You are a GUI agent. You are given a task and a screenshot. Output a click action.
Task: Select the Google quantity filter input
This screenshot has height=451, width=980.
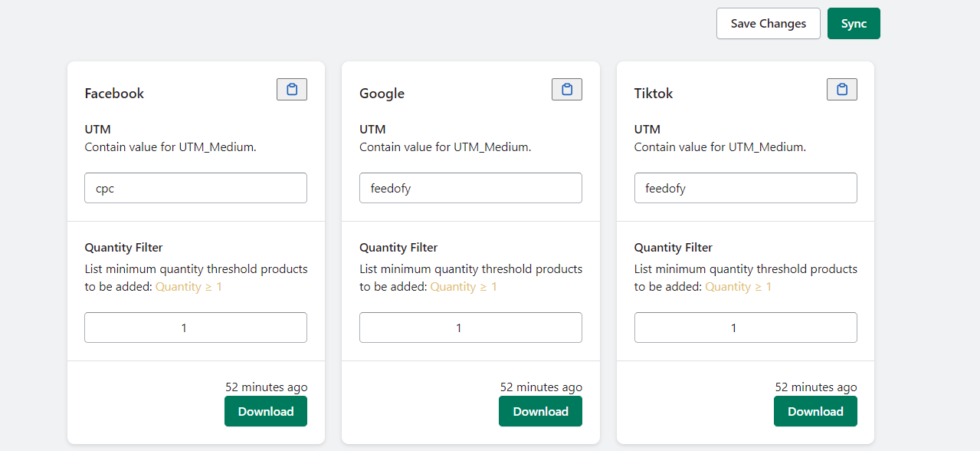pyautogui.click(x=470, y=328)
